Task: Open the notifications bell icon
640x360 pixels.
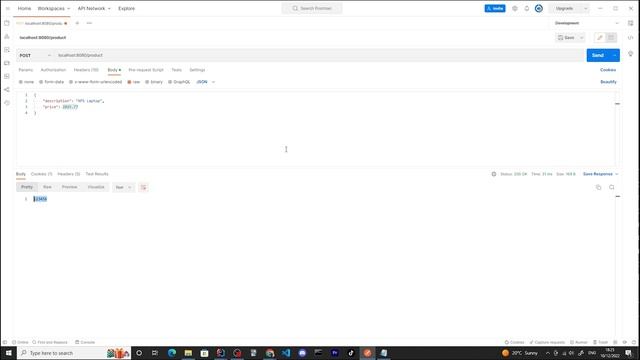Action: pos(527,9)
